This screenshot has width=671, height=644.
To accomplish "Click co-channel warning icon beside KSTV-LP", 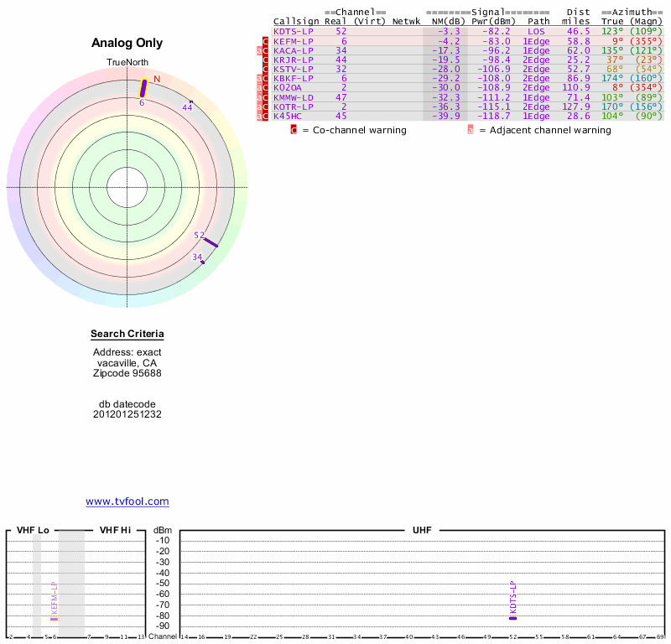I will (x=266, y=70).
